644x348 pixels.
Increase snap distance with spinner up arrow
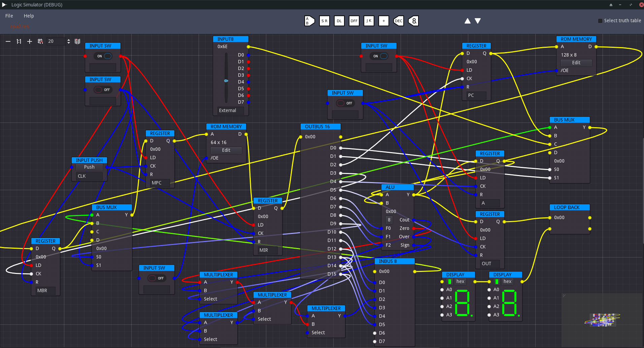(69, 40)
